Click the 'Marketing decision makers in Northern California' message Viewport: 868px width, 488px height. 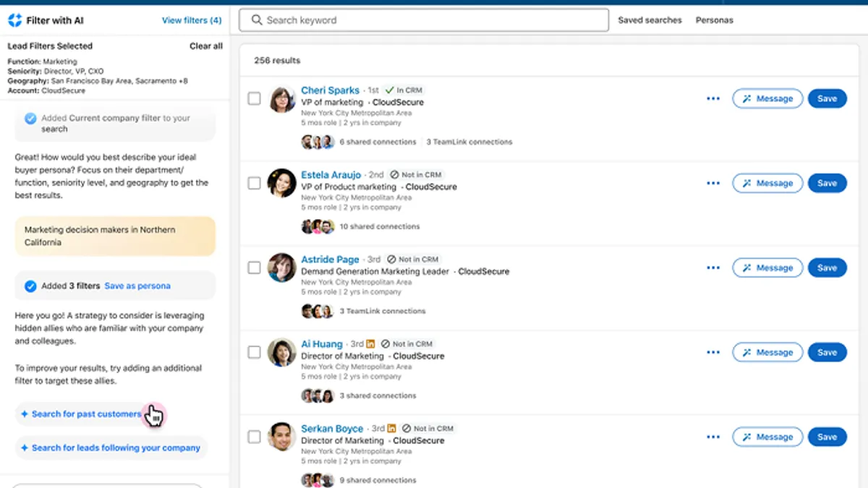tap(115, 236)
